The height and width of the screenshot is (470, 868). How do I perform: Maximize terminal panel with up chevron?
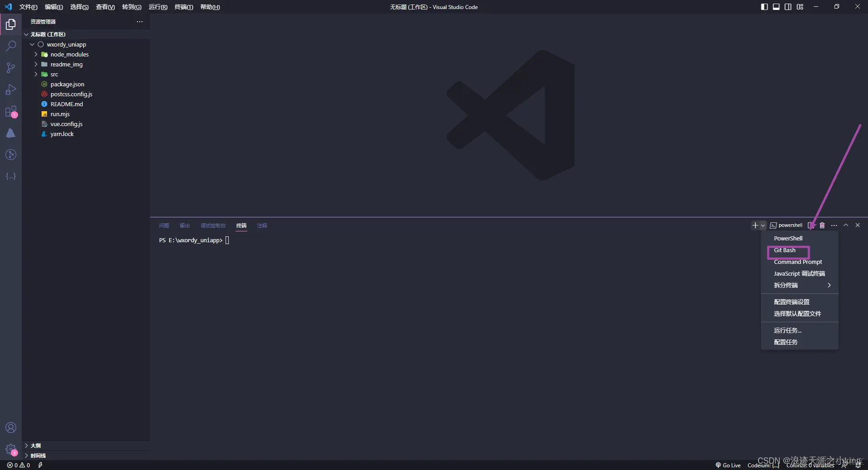[846, 225]
